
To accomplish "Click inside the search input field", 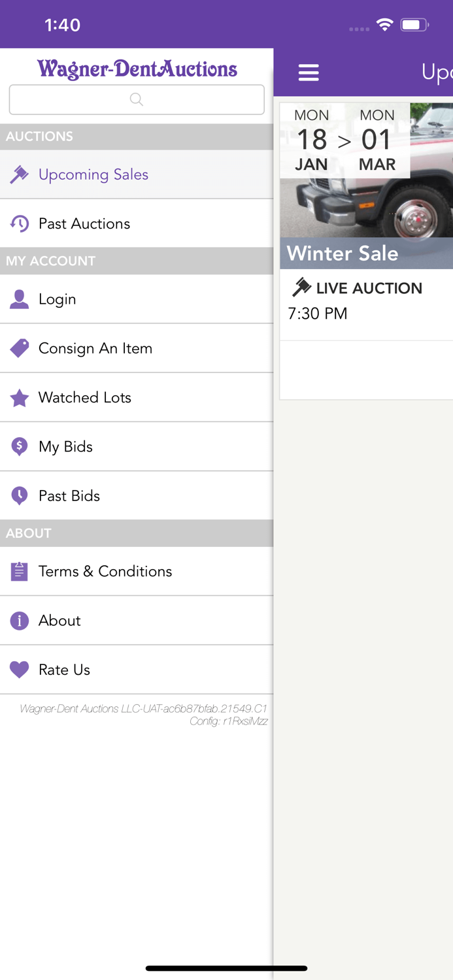I will (x=137, y=99).
